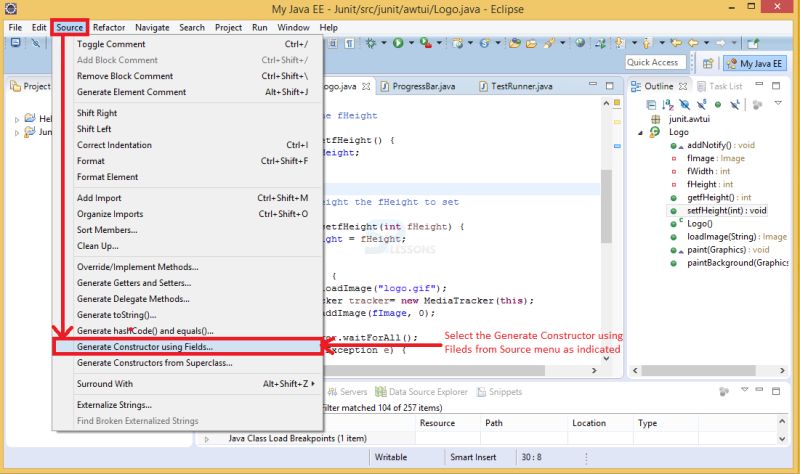The height and width of the screenshot is (474, 800).
Task: Select Generate toString() menu entry
Action: (x=116, y=315)
